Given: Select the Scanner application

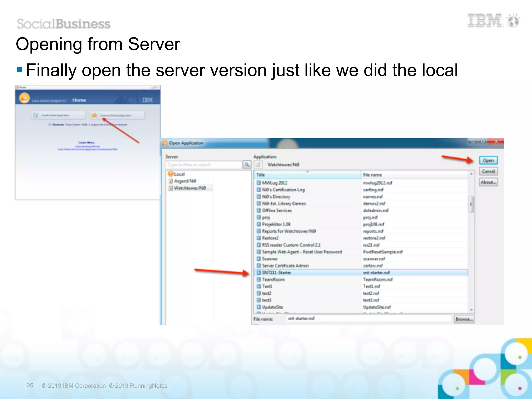Looking at the screenshot, I should (x=361, y=259).
